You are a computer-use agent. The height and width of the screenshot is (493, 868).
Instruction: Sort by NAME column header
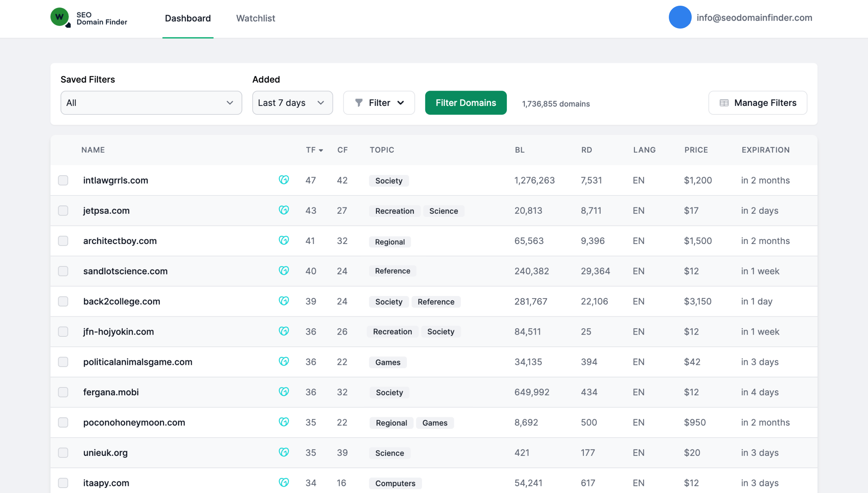93,150
